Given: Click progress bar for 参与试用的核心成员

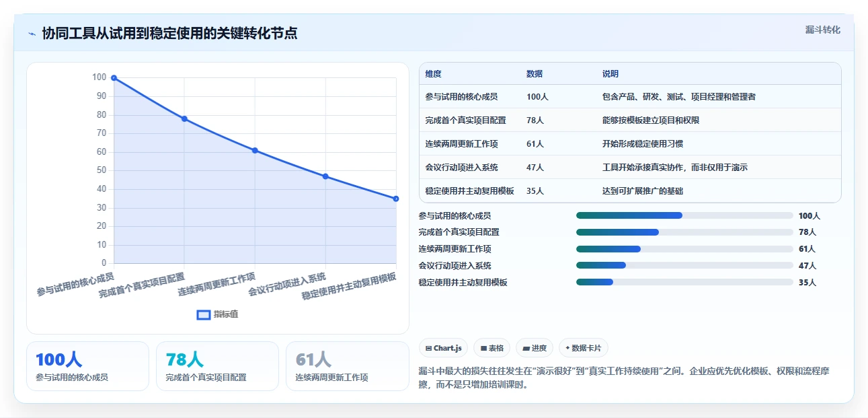Looking at the screenshot, I should (x=684, y=215).
